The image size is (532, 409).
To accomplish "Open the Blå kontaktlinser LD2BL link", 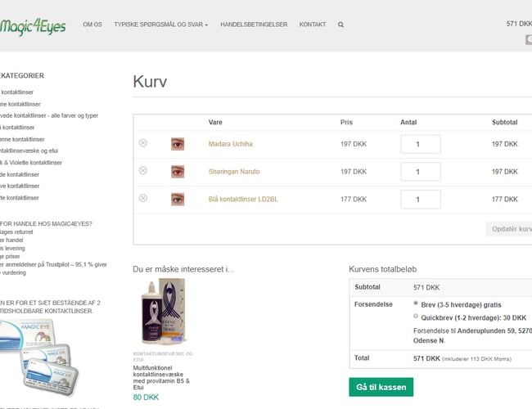I will point(243,199).
